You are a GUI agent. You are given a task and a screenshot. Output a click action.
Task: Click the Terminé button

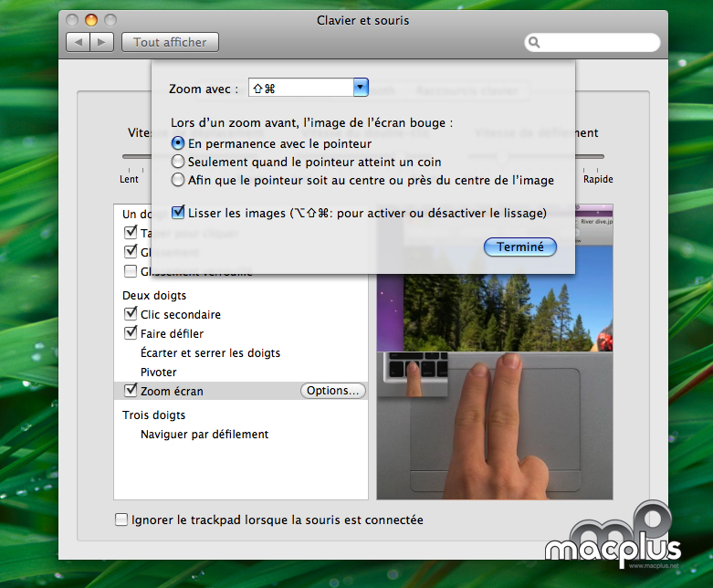(520, 247)
